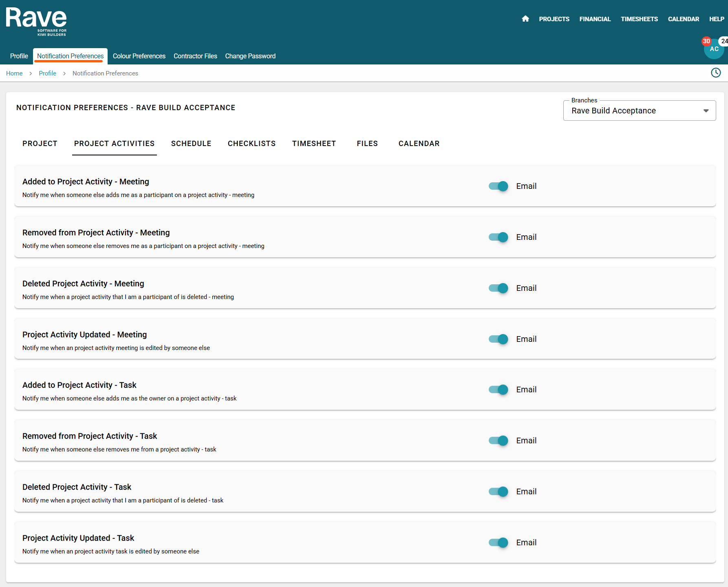728x587 pixels.
Task: Switch off email for Added to Project Activity - Task
Action: (498, 390)
